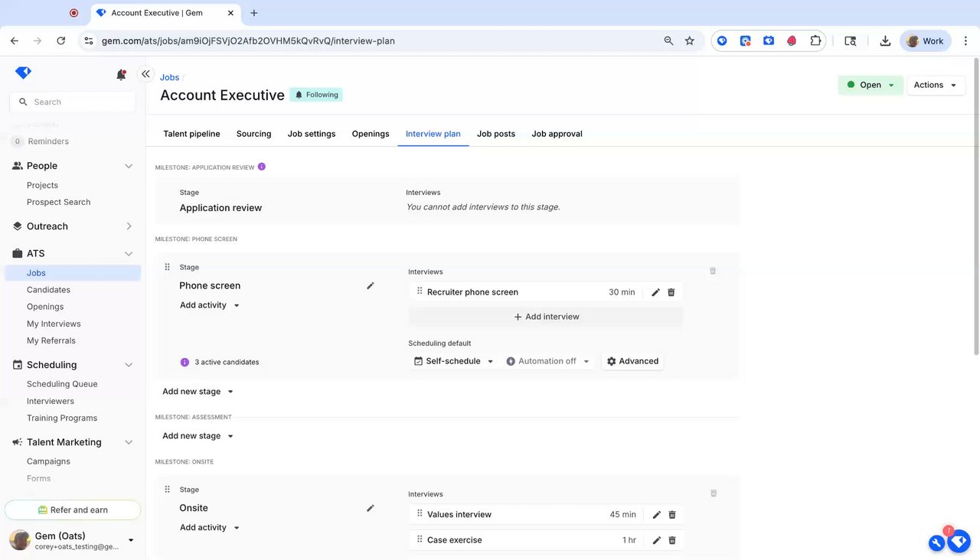Open the Automation off dropdown
Screen dimensions: 980x560
click(548, 361)
